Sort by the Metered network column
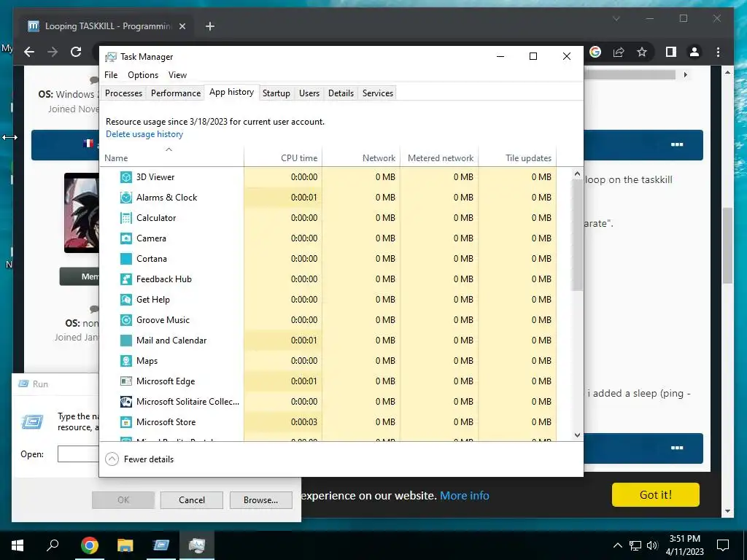 [x=439, y=157]
